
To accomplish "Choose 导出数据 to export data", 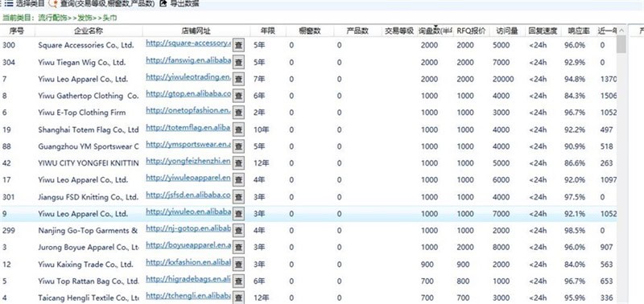I will [x=184, y=4].
